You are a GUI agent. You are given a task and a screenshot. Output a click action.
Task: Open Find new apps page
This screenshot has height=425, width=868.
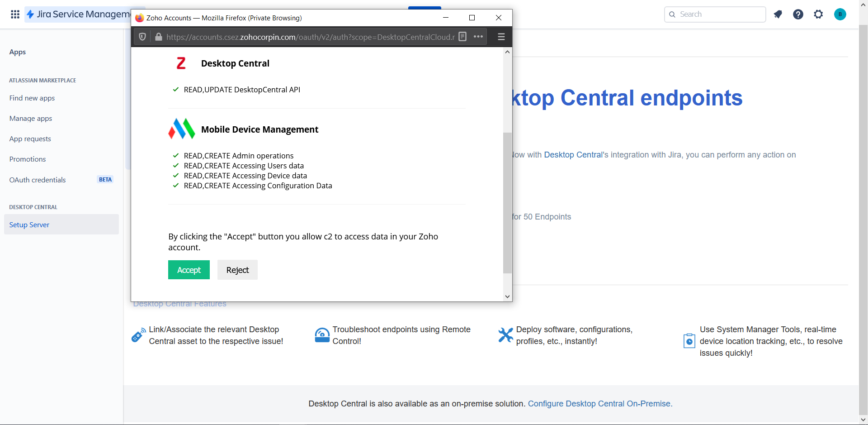click(x=32, y=98)
